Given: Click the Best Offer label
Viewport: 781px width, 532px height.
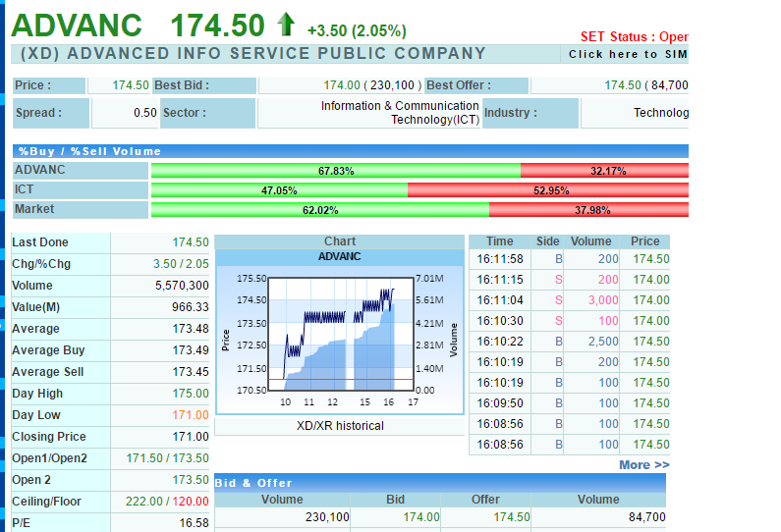Looking at the screenshot, I should (459, 85).
